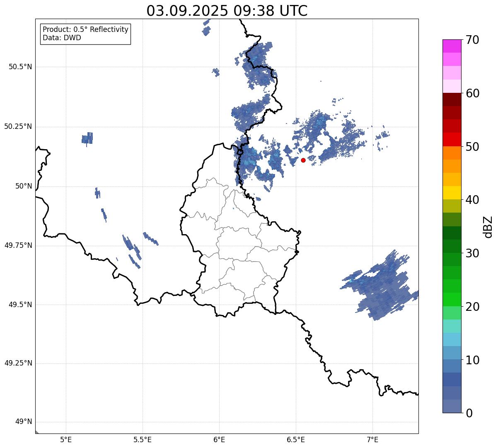Select the "Product: 0.5° Reflectivity" text
498x448 pixels.
coord(86,30)
